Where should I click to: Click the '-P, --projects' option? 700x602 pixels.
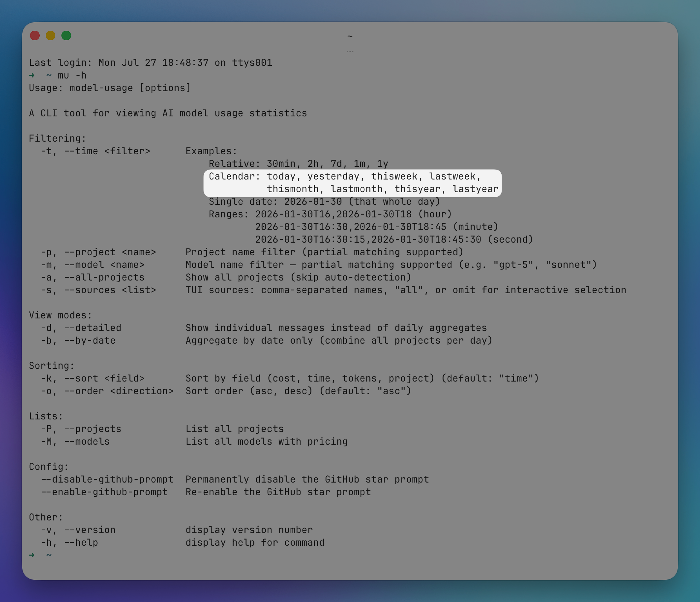click(81, 429)
